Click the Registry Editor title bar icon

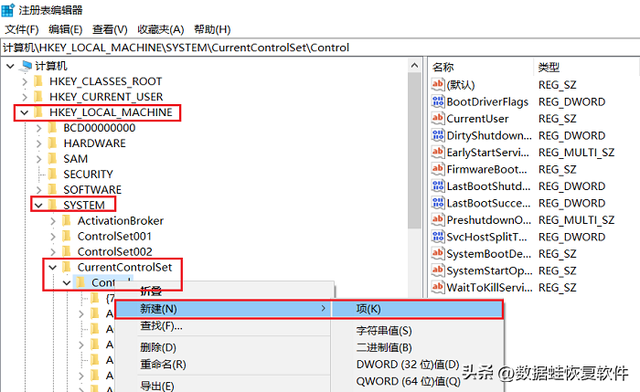(x=8, y=10)
